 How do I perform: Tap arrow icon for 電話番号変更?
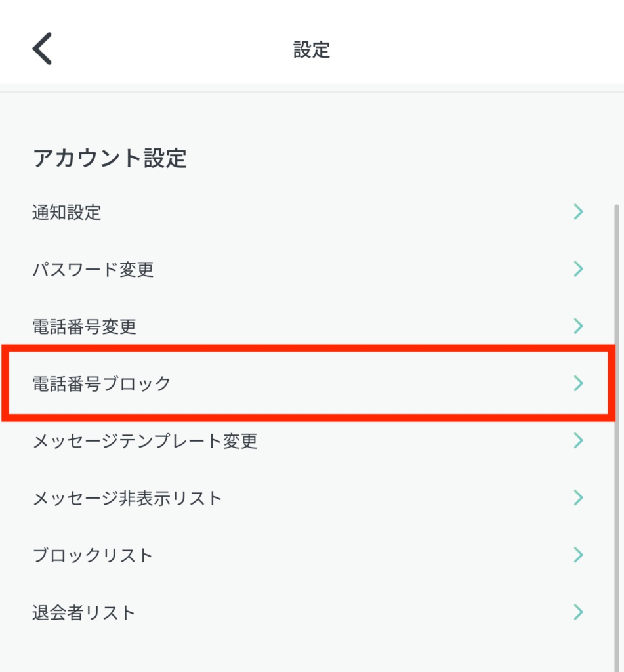tap(578, 325)
